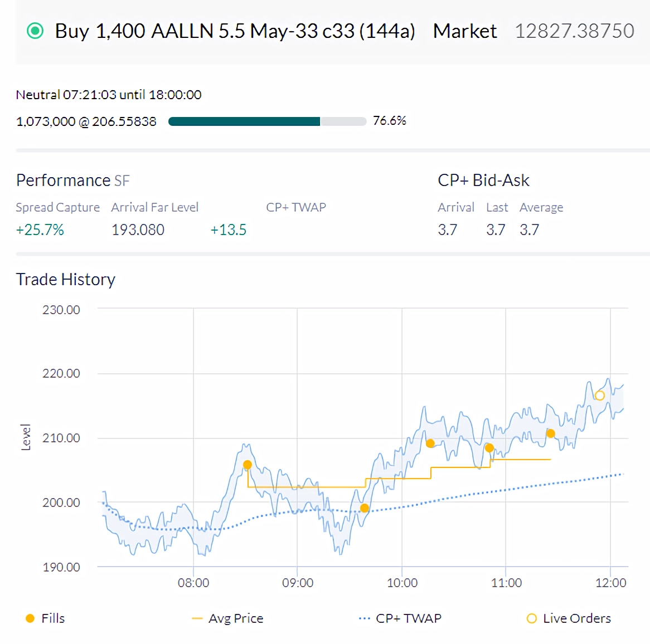Click the fill dot just after 10:00
Screen dimensions: 650x644
tap(430, 443)
